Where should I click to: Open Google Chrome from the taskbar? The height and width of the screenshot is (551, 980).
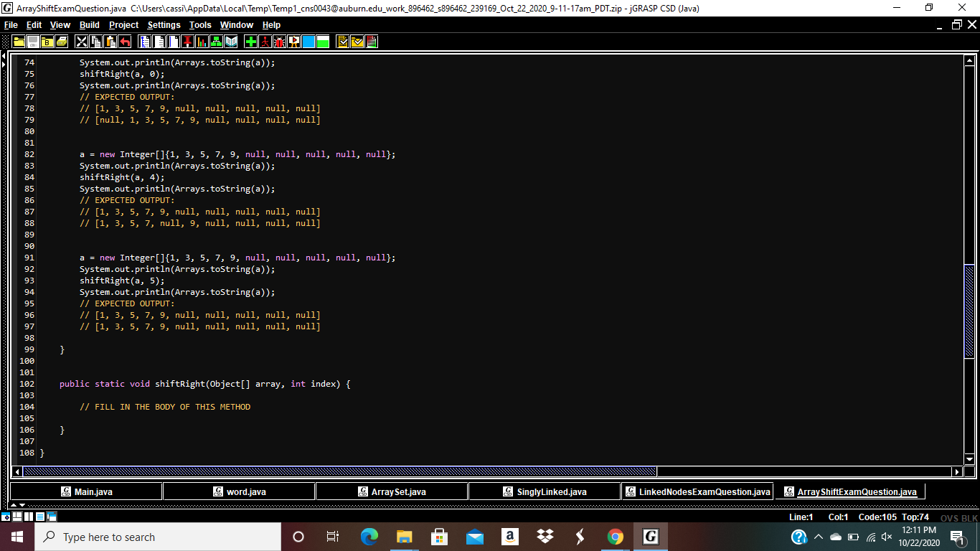(615, 537)
